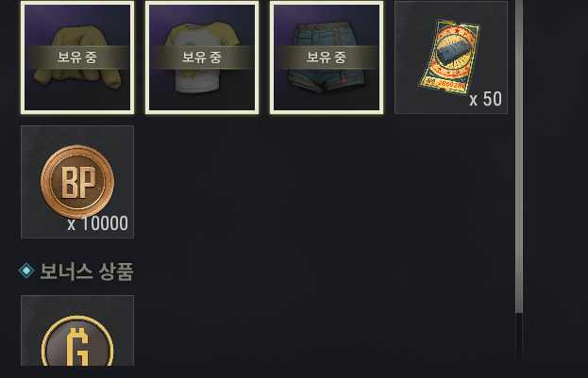Click the x 50 quantity label
588x378 pixels.
pyautogui.click(x=485, y=99)
